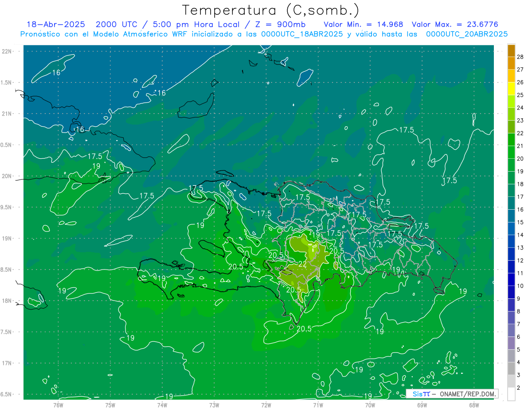Click the 'ONAMET/REP.DOM.' credit label
Image resolution: width=532 pixels, height=411 pixels.
(468, 394)
